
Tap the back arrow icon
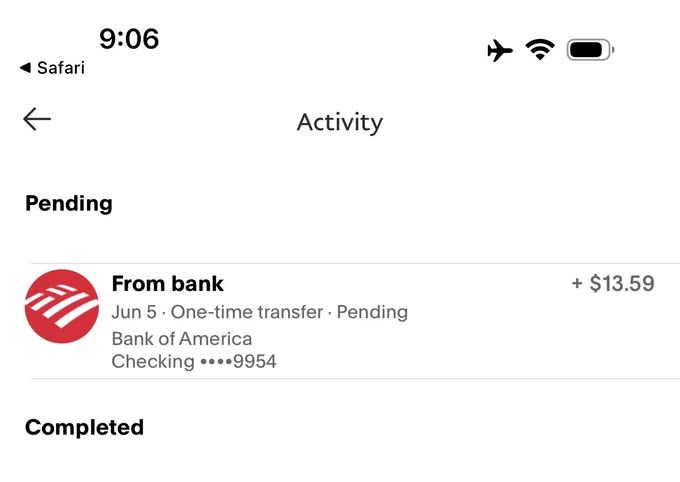(x=37, y=119)
